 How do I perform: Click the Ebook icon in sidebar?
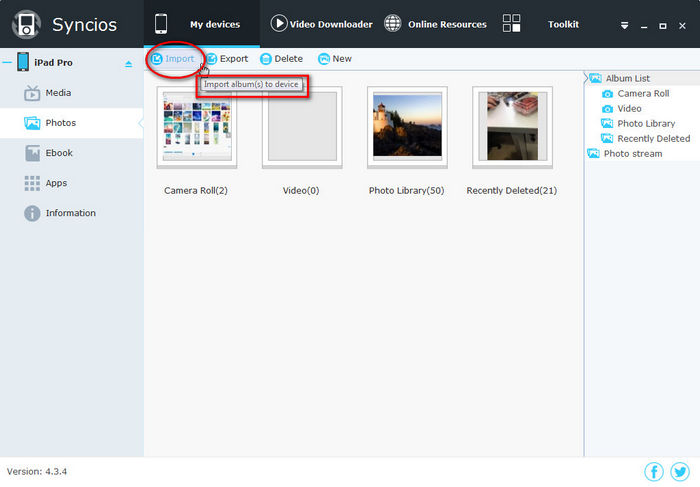(32, 153)
